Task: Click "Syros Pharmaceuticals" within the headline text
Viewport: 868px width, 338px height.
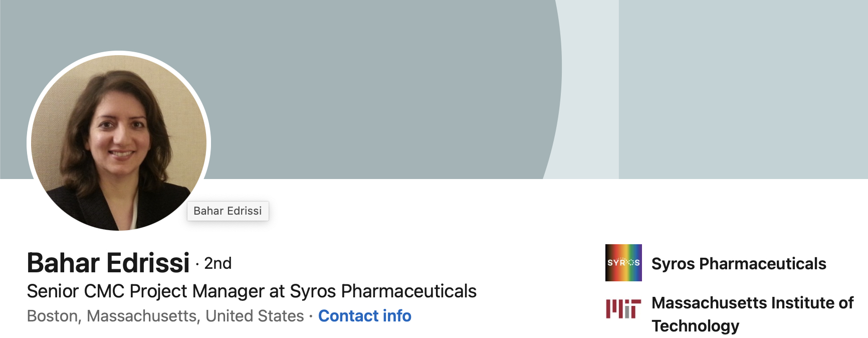Action: (383, 291)
